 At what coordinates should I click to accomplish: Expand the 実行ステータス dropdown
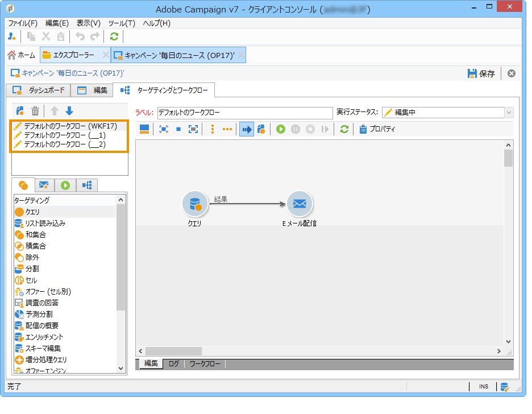509,113
